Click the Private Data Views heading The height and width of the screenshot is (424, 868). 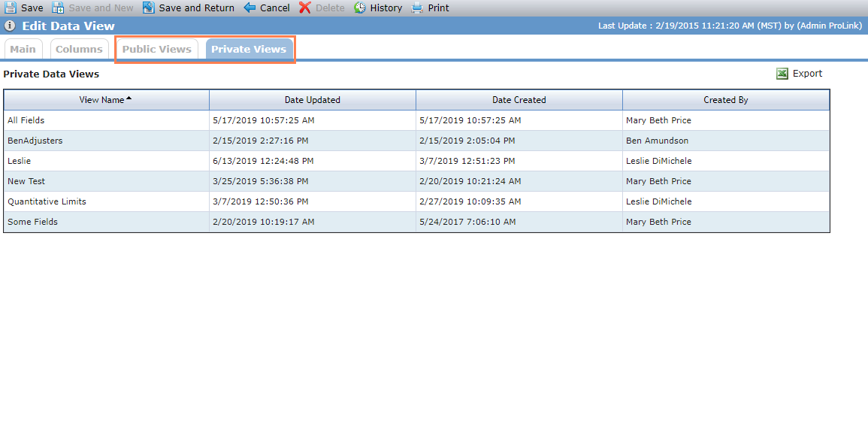tap(52, 74)
